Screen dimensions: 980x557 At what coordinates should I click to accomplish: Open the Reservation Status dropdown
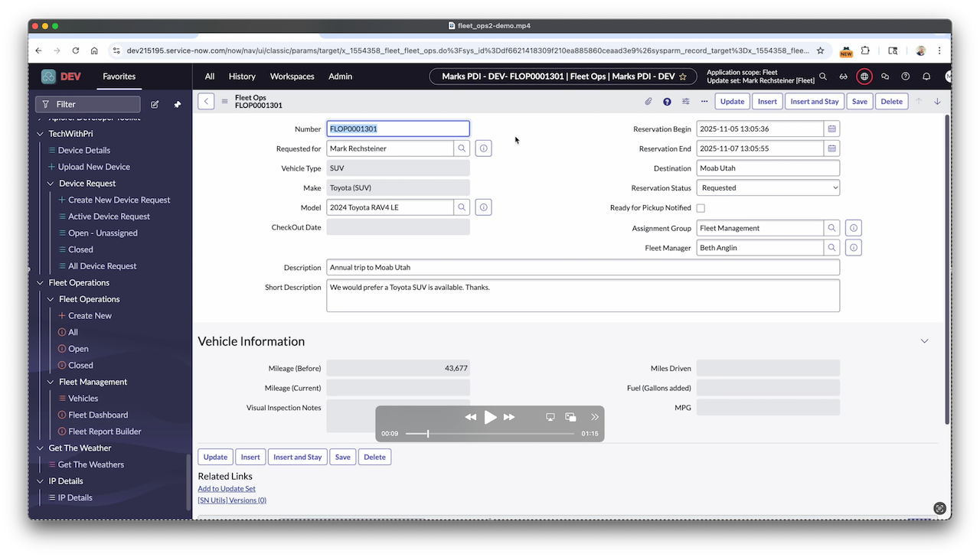(767, 187)
